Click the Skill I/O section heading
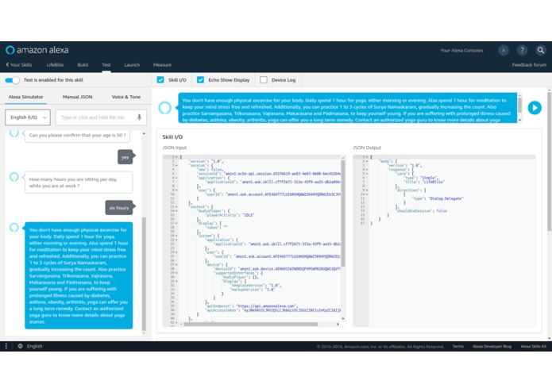This screenshot has width=552, height=392. [172, 136]
